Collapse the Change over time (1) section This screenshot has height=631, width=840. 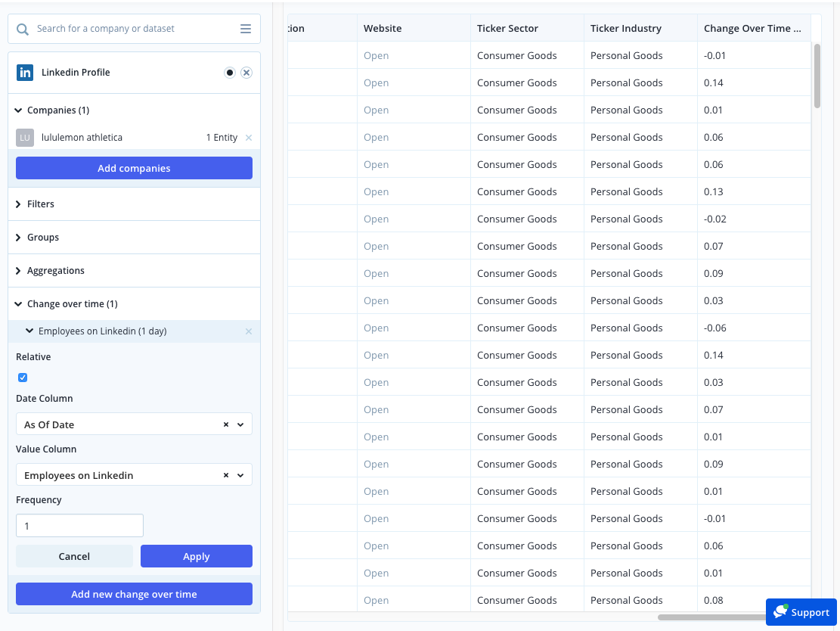18,304
